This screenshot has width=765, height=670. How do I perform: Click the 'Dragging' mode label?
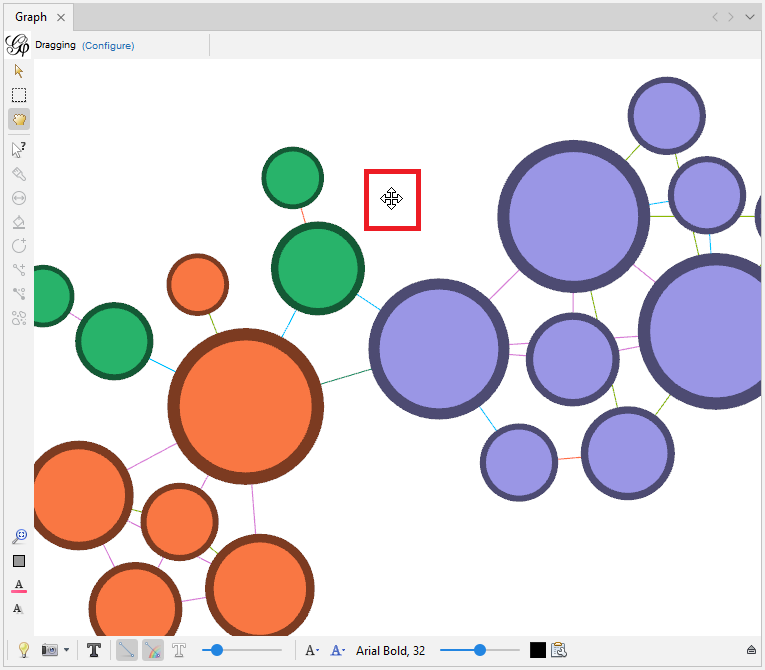(x=55, y=45)
